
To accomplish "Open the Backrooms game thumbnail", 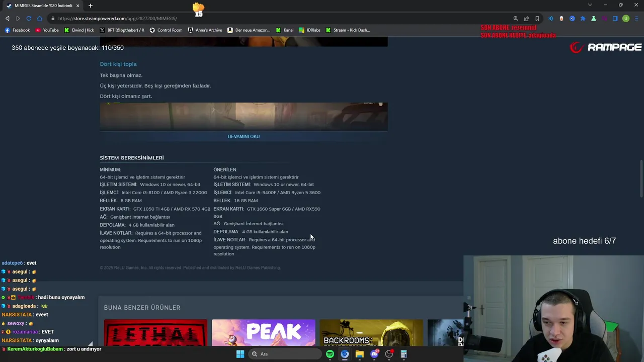I will pyautogui.click(x=371, y=333).
